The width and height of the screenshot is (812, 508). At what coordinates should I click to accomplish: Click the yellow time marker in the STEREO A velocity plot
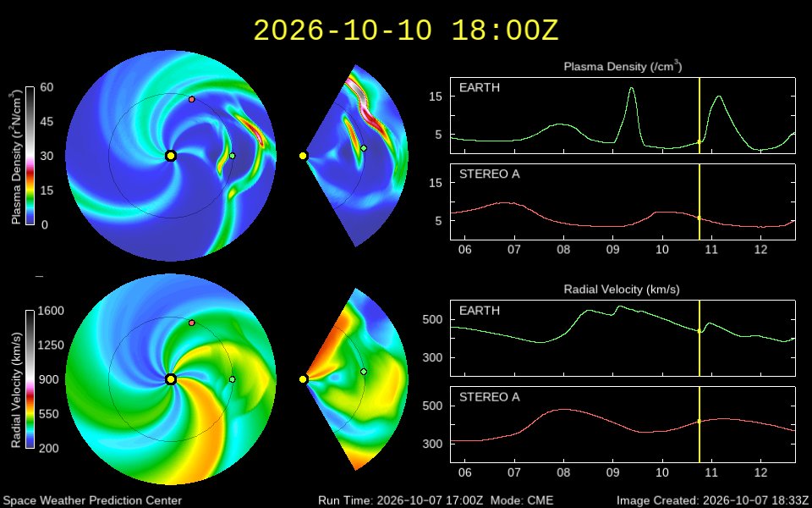click(700, 424)
